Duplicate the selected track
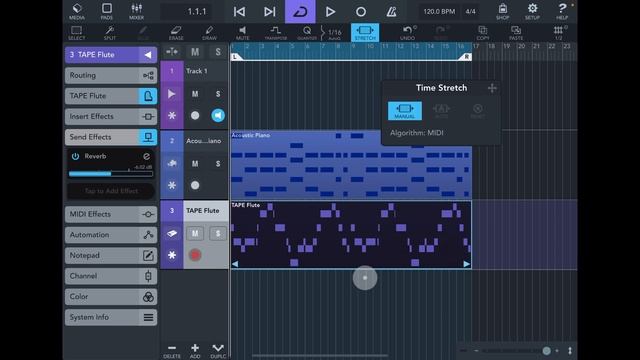640x360 pixels. [x=218, y=350]
